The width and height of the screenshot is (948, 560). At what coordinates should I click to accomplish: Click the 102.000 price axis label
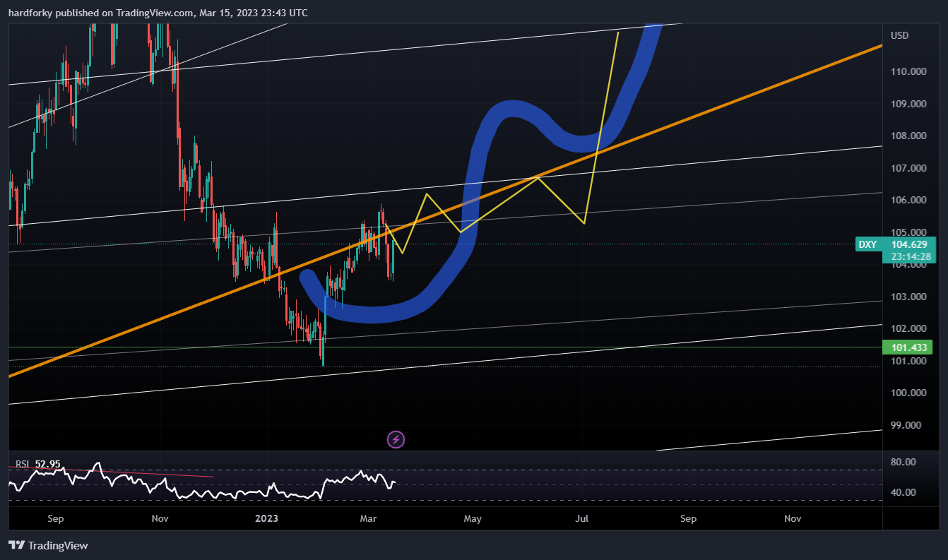click(x=908, y=328)
